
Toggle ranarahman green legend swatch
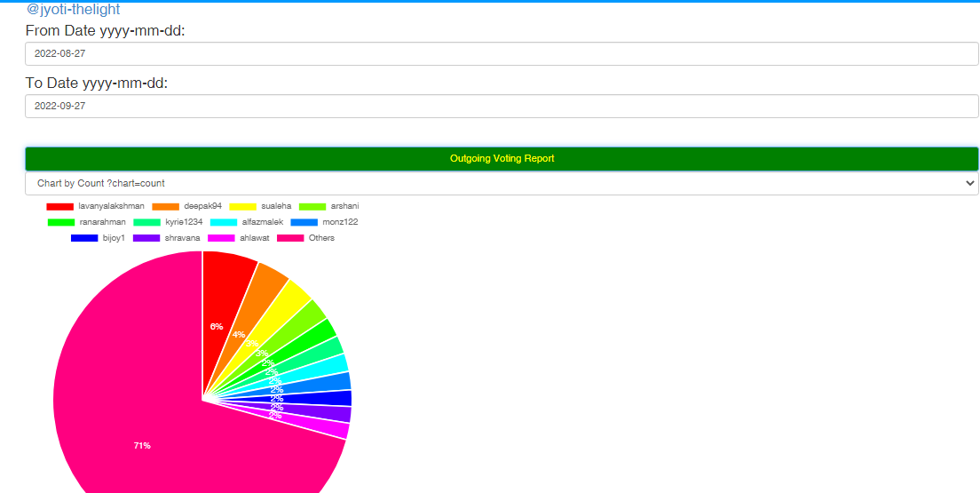click(61, 222)
